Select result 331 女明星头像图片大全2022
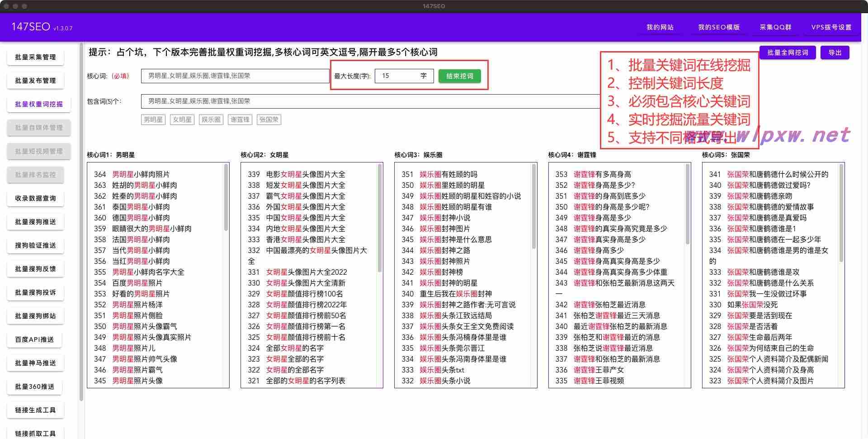868x439 pixels. point(297,272)
